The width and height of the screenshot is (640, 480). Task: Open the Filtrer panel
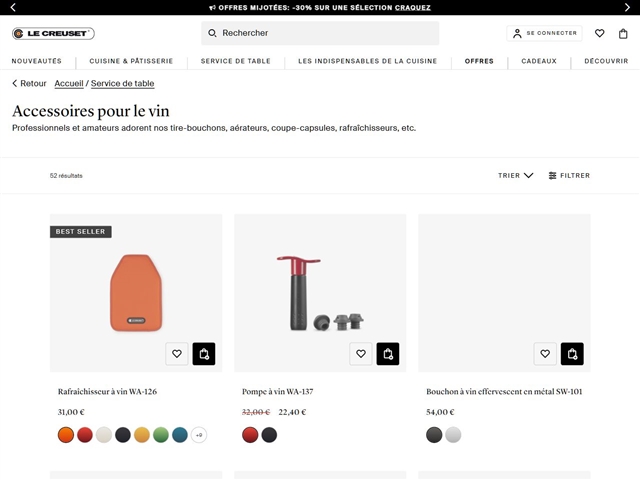point(569,176)
